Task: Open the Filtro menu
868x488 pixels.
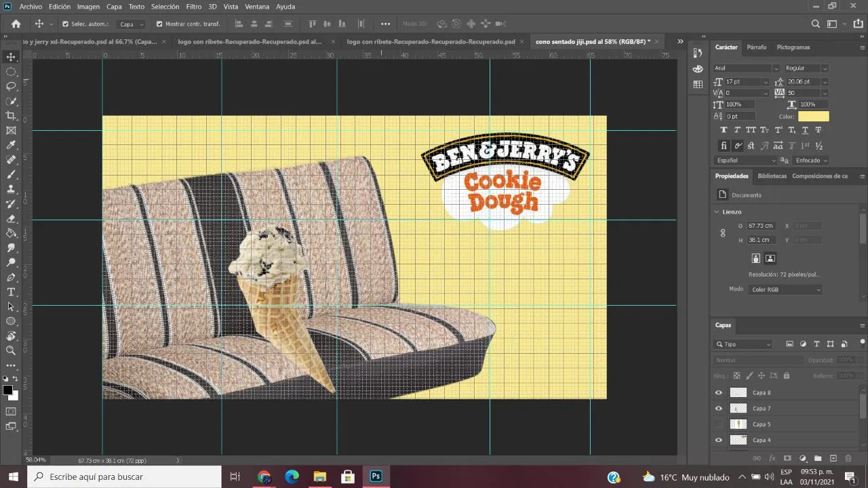Action: [193, 6]
